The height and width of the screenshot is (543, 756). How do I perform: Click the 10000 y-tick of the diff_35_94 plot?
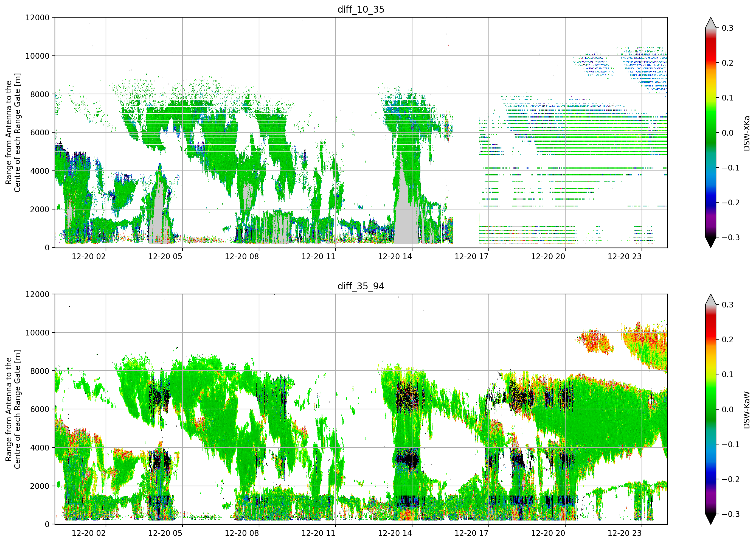(37, 333)
